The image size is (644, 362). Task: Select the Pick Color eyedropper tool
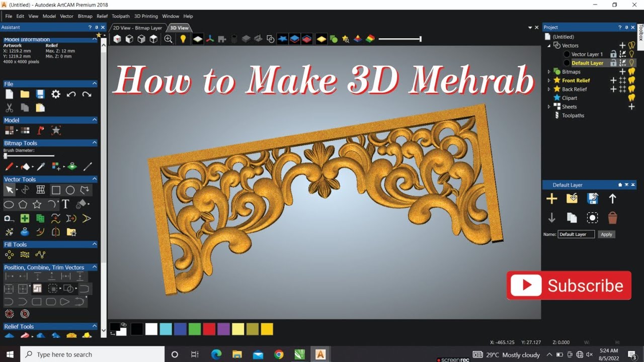[41, 166]
